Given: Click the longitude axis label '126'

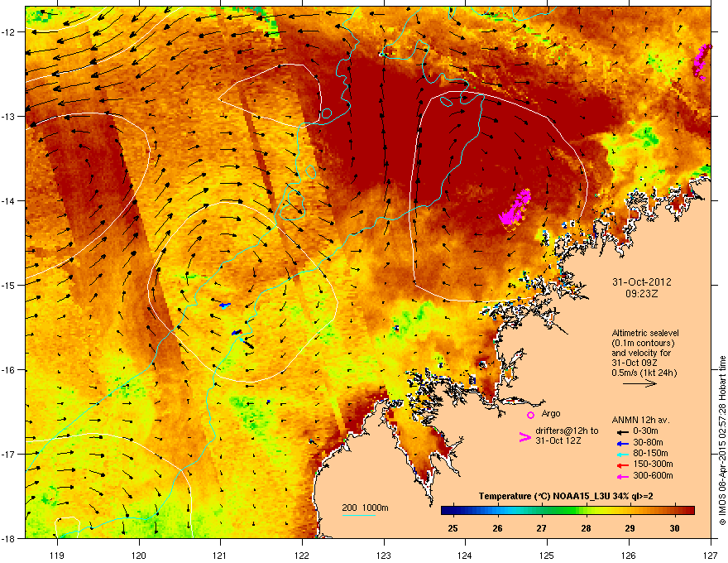Looking at the screenshot, I should tap(629, 555).
